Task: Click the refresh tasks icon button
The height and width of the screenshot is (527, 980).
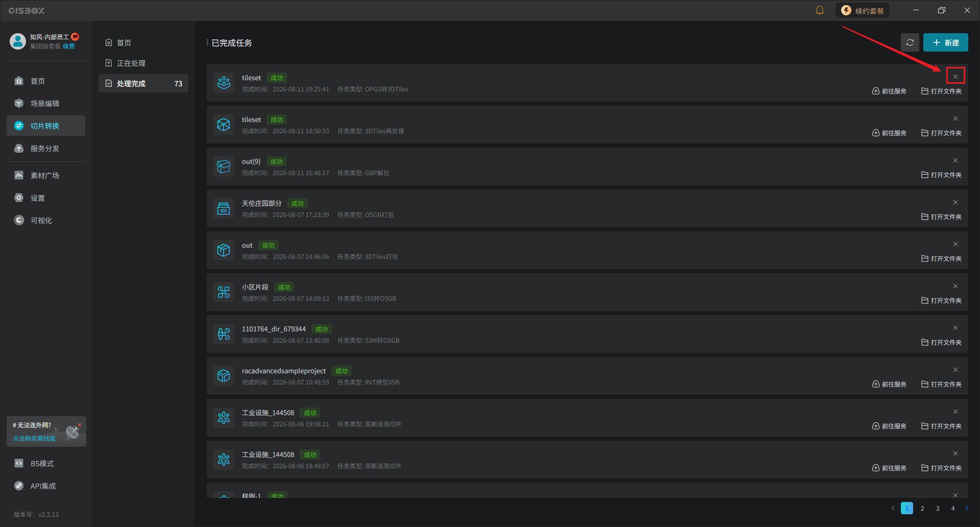Action: (x=910, y=42)
